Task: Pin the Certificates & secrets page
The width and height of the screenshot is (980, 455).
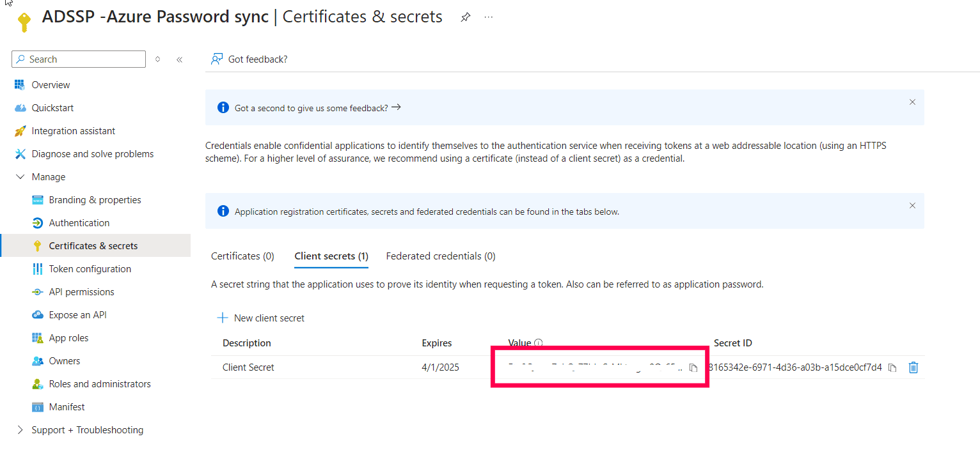Action: [x=465, y=17]
